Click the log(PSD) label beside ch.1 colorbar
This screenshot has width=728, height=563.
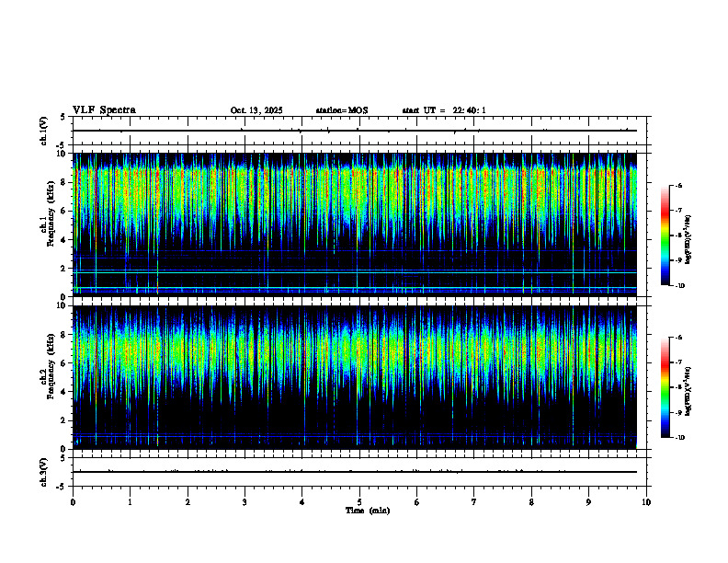688,239
